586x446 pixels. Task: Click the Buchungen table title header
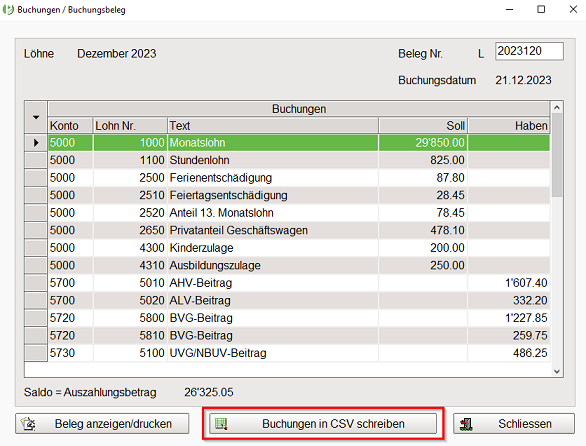click(299, 109)
